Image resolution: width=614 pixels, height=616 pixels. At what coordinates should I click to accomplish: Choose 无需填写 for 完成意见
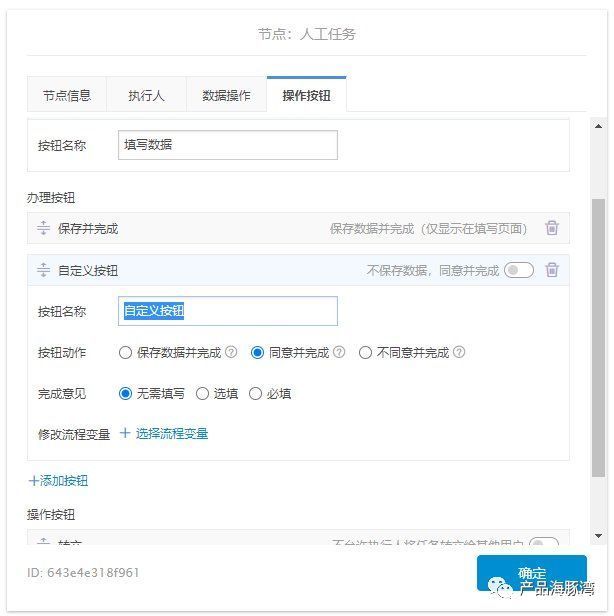coord(125,393)
